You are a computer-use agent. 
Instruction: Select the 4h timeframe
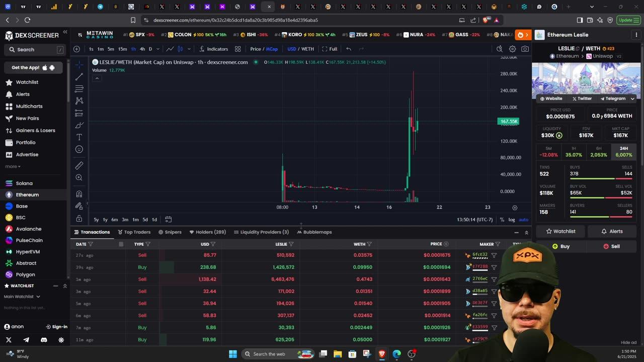coord(142,49)
